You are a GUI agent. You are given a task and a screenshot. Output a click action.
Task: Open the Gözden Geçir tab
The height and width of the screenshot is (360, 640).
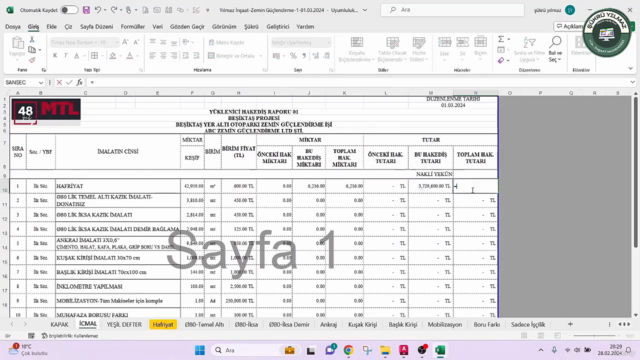[x=187, y=27]
